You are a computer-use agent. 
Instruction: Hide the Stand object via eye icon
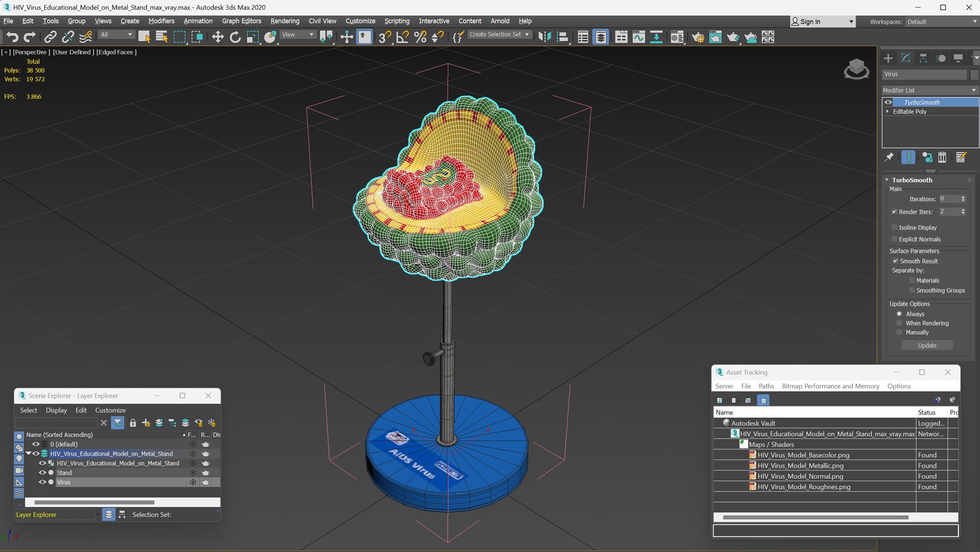pos(42,473)
